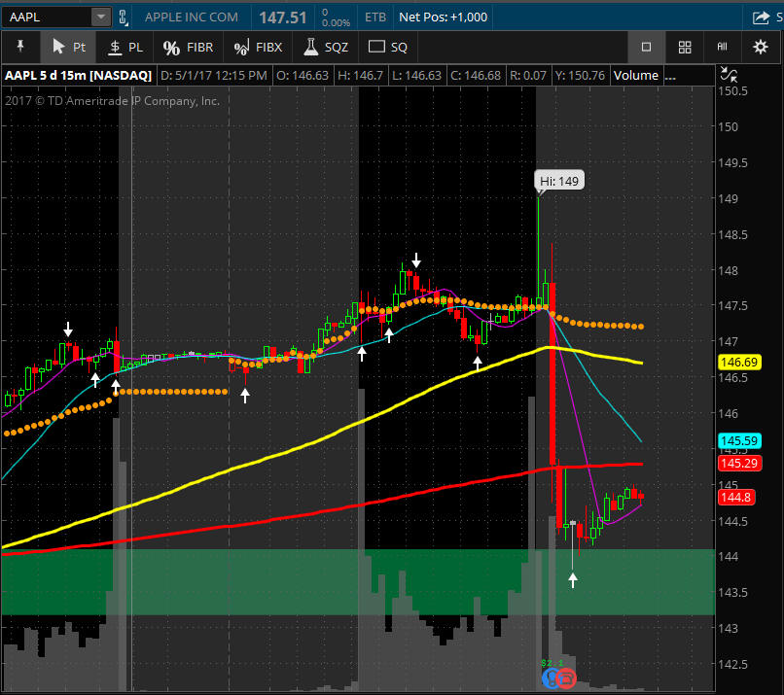
Task: Click the red 144.8 price label
Action: pos(736,497)
